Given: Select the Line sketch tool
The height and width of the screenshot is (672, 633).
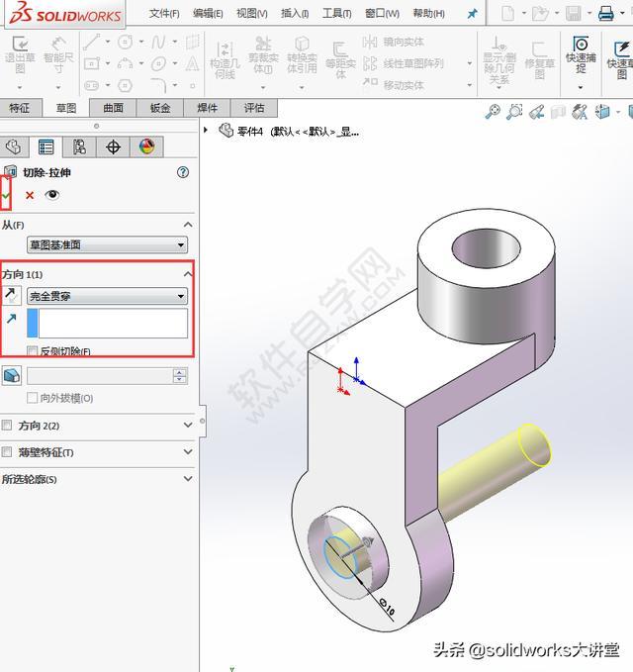Looking at the screenshot, I should tap(92, 42).
